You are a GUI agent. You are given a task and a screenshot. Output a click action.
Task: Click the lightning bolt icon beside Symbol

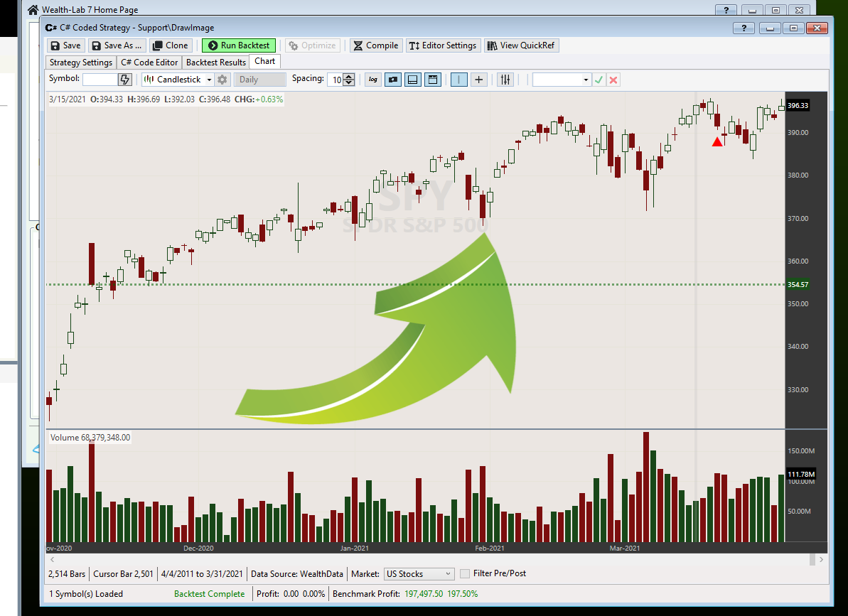tap(125, 80)
